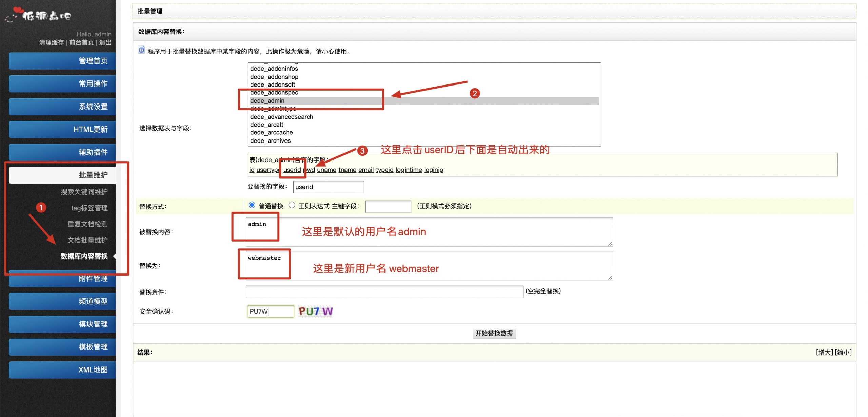Open the XML地图 menu
Screen dimensions: 868x417
(x=62, y=370)
